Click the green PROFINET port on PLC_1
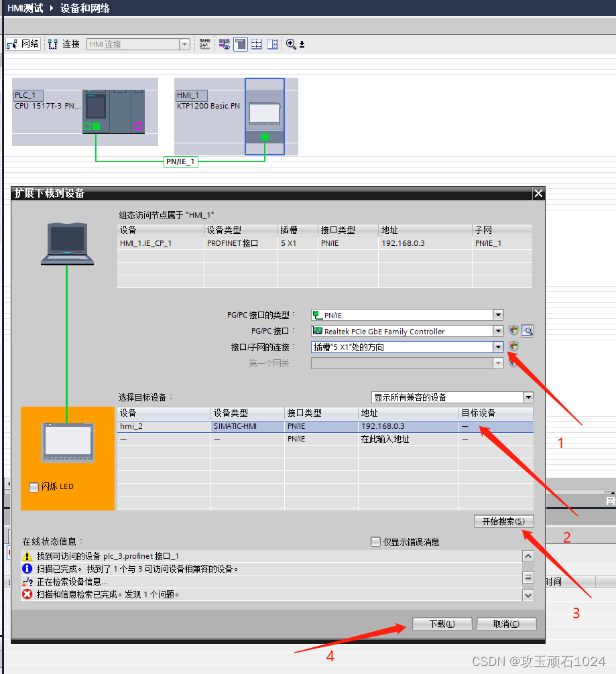Viewport: 616px width, 674px height. 96,127
